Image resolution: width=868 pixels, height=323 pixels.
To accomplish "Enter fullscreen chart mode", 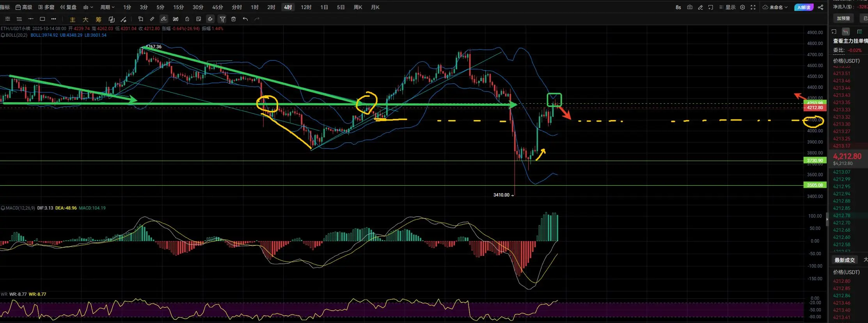I will (x=753, y=7).
